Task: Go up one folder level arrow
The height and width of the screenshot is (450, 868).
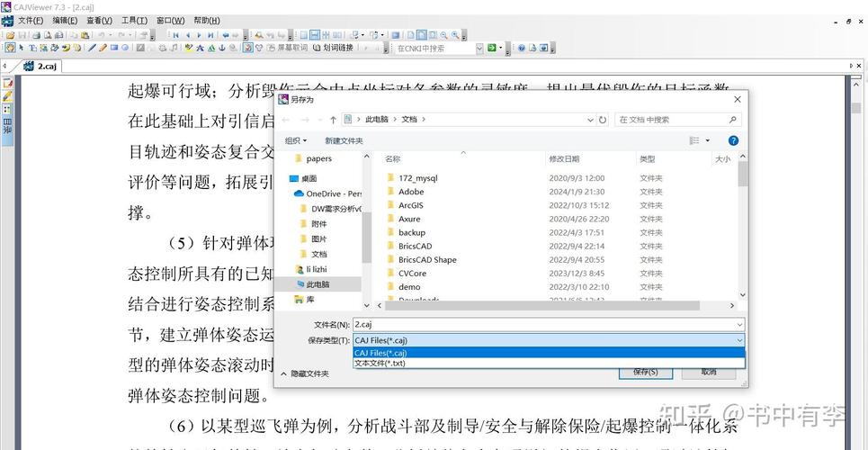Action: click(333, 119)
